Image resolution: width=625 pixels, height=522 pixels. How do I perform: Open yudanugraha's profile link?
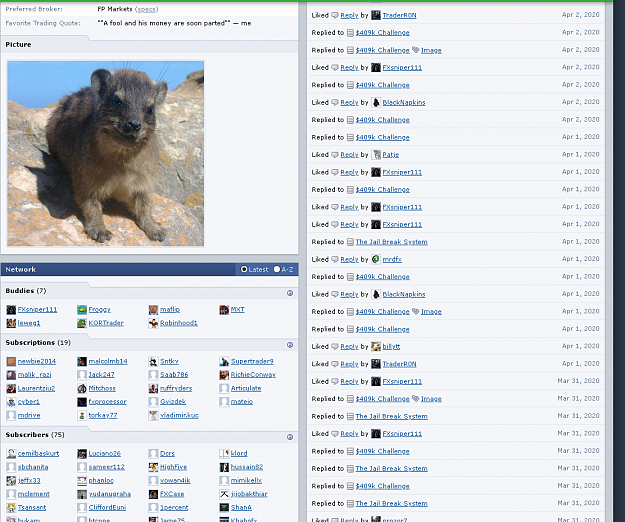110,494
